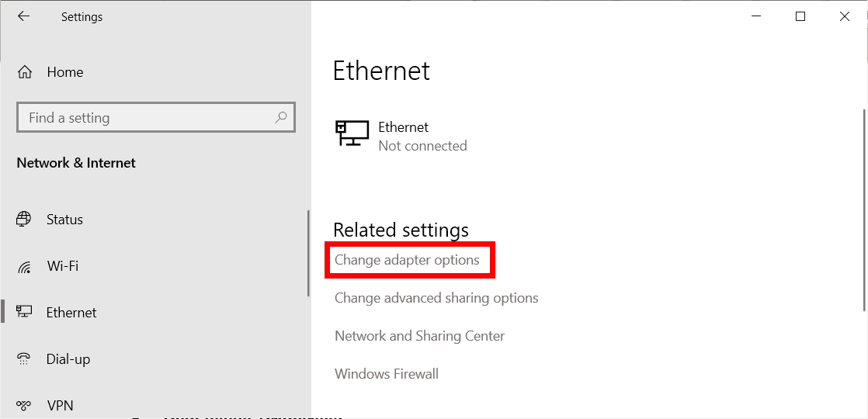This screenshot has width=868, height=419.
Task: Open the Status settings page
Action: pos(64,220)
